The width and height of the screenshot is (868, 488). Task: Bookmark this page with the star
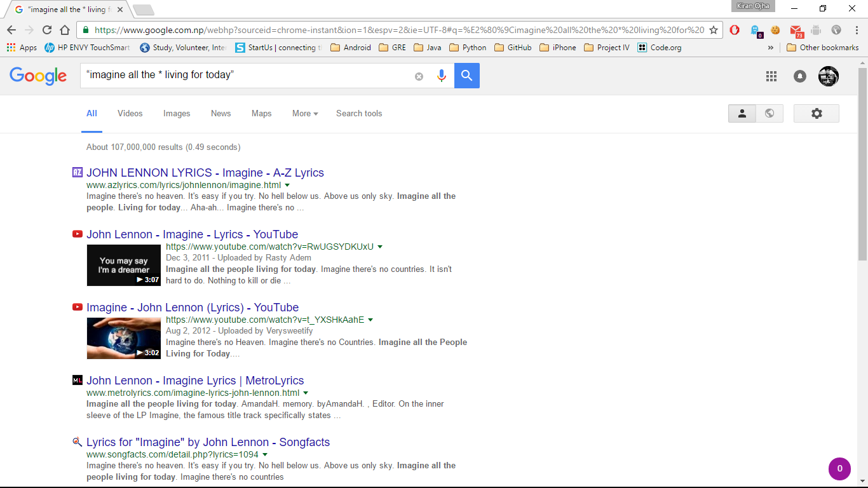[x=714, y=30]
